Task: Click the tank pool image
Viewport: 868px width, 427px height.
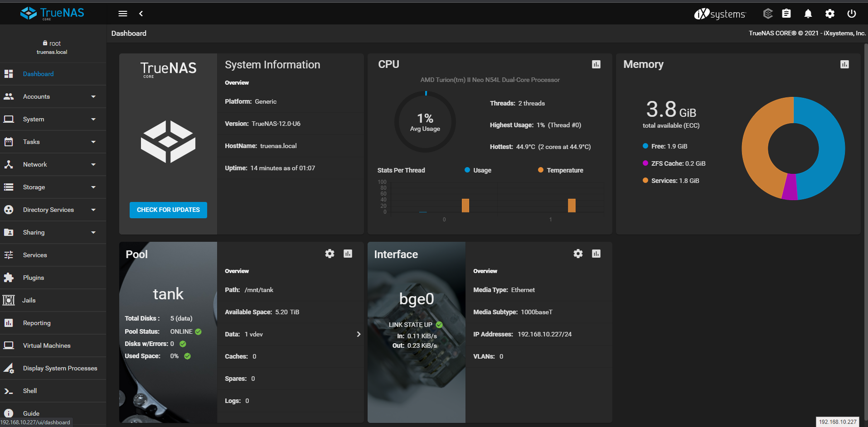Action: [168, 332]
